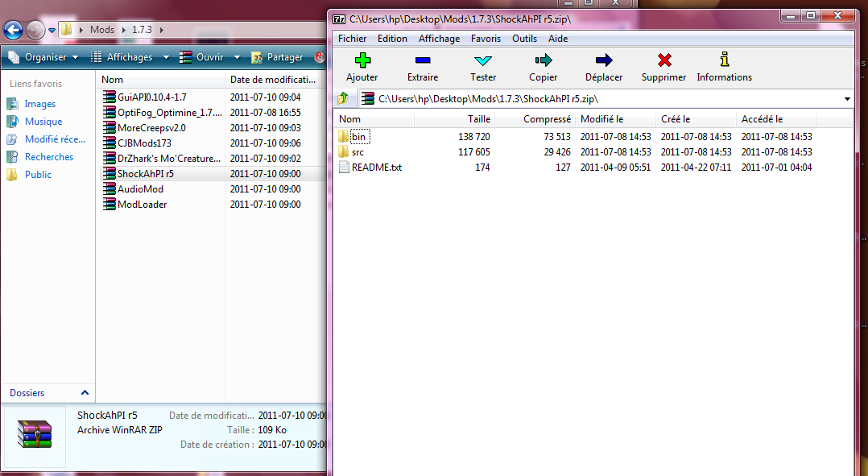Click the ModLoader archive icon
The image size is (868, 476).
pyautogui.click(x=109, y=205)
